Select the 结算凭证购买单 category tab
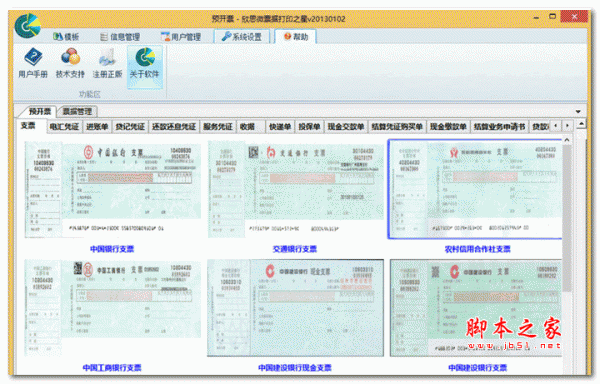This screenshot has width=600, height=384. 397,127
